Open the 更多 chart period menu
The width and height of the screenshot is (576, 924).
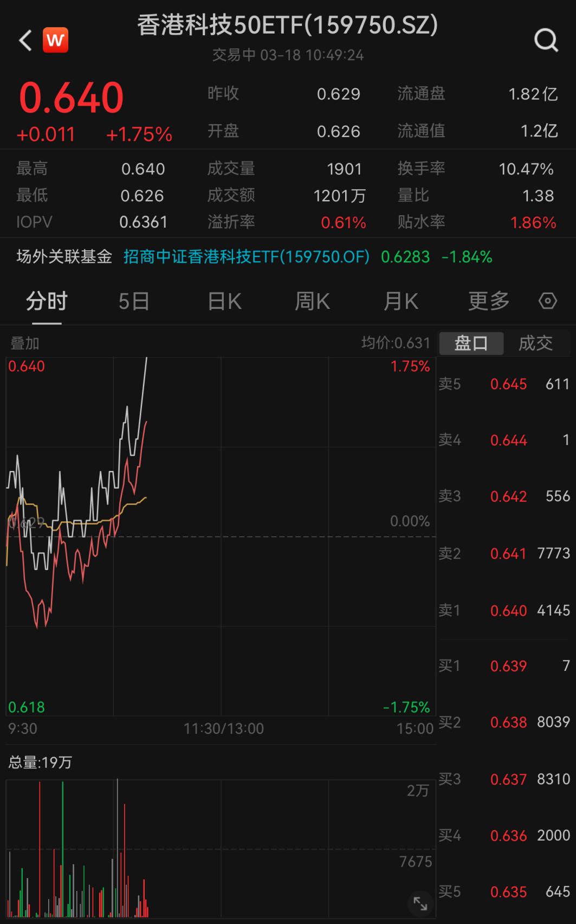[489, 301]
